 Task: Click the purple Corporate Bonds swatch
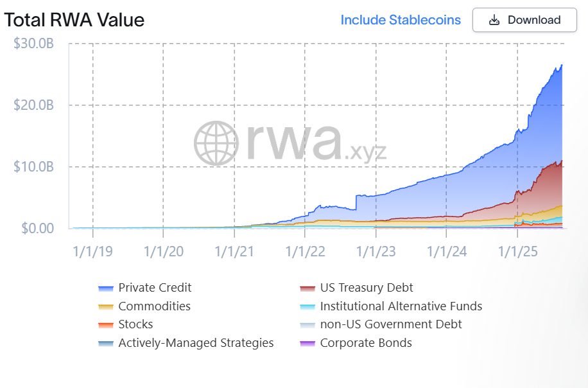click(x=307, y=344)
